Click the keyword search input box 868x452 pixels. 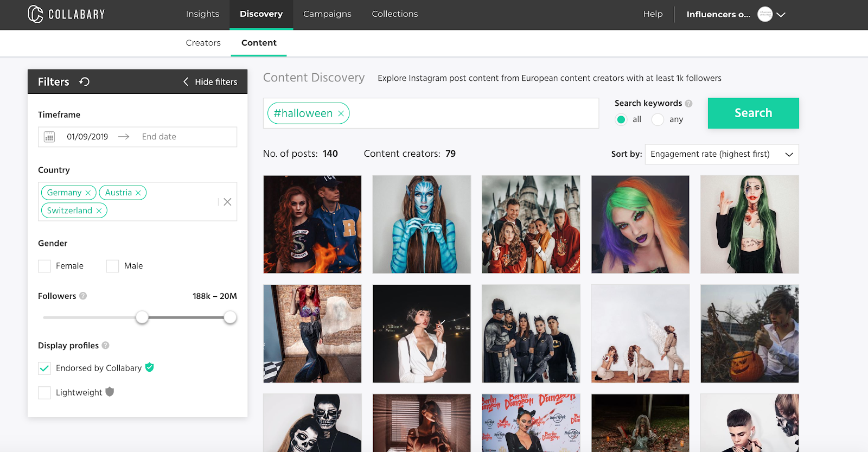(431, 113)
